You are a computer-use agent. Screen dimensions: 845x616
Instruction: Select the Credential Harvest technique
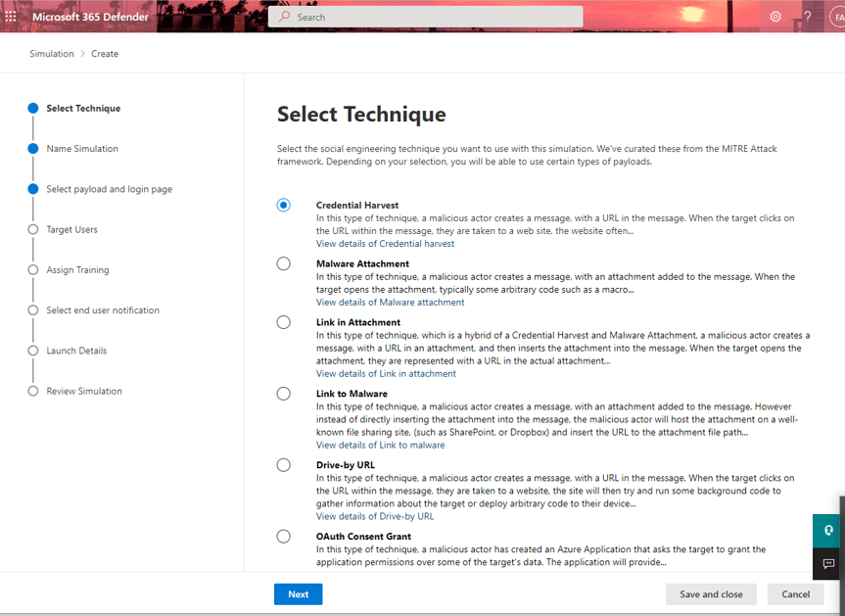point(284,205)
